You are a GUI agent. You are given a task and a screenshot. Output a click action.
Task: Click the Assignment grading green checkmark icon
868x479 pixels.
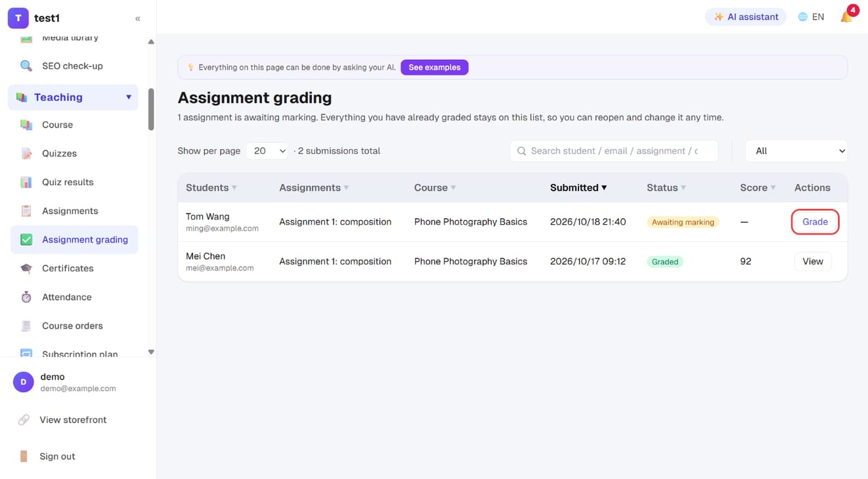point(26,240)
